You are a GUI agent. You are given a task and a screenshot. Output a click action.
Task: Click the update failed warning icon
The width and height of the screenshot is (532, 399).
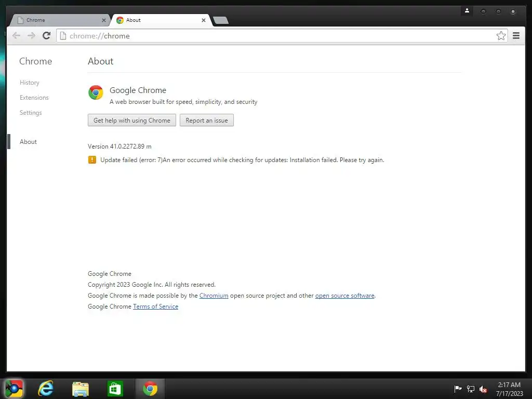coord(92,160)
